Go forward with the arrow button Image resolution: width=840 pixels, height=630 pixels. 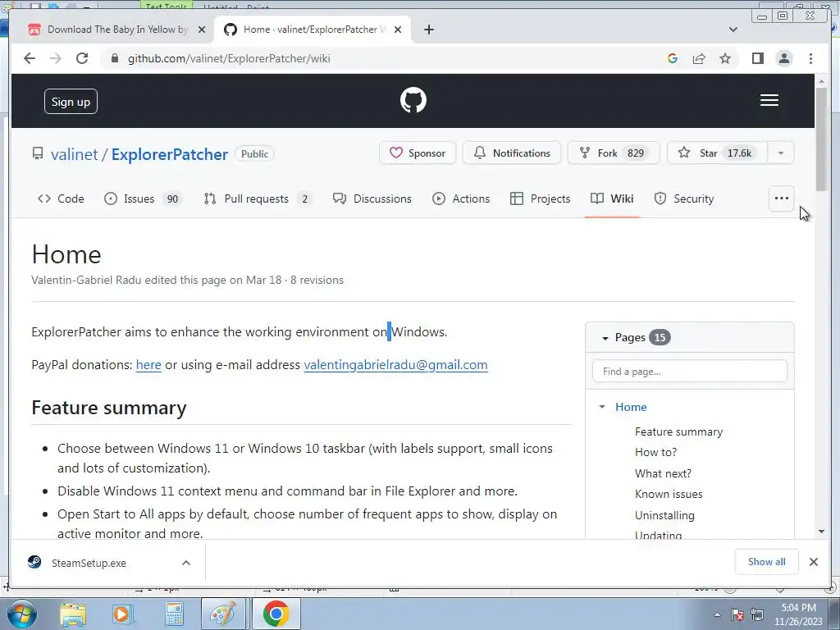coord(56,58)
